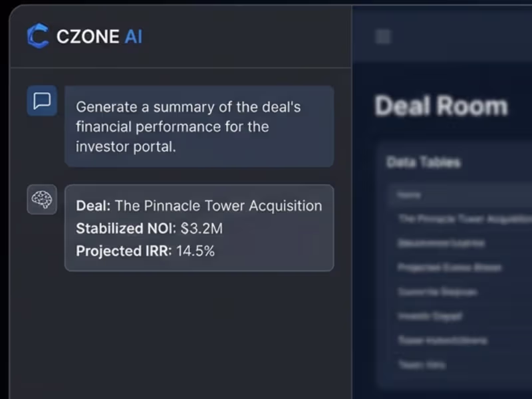
Task: Click the Data Tables section title
Action: click(x=424, y=162)
